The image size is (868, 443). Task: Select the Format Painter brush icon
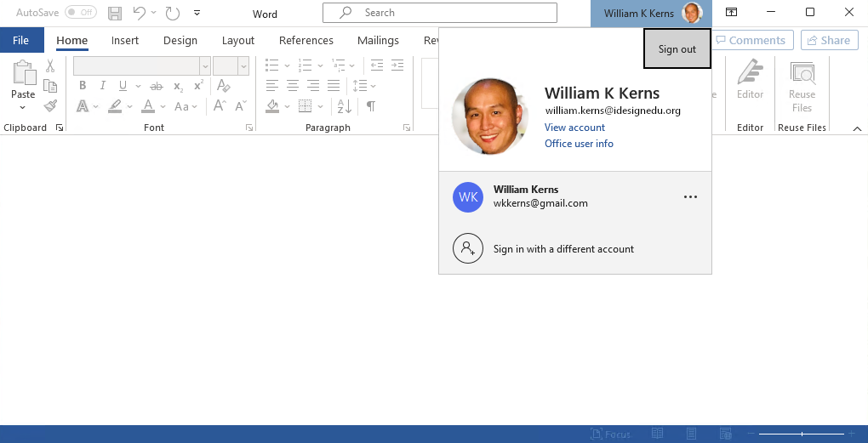50,105
